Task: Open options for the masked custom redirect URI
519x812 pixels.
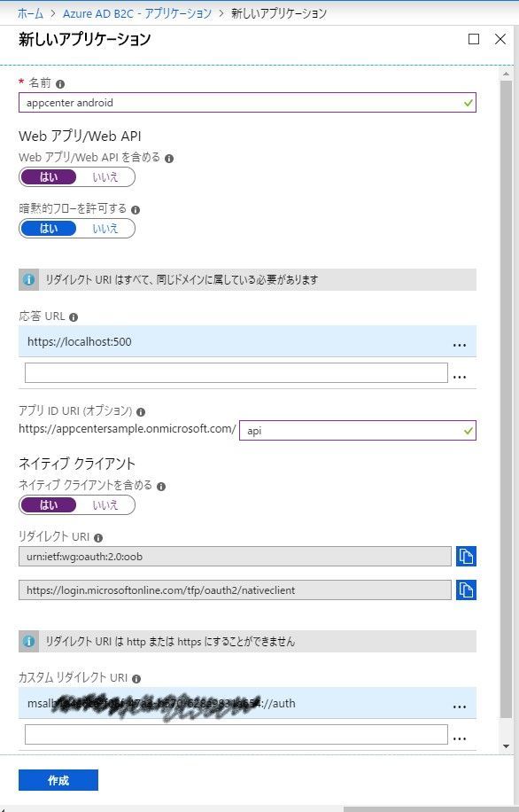Action: click(460, 705)
